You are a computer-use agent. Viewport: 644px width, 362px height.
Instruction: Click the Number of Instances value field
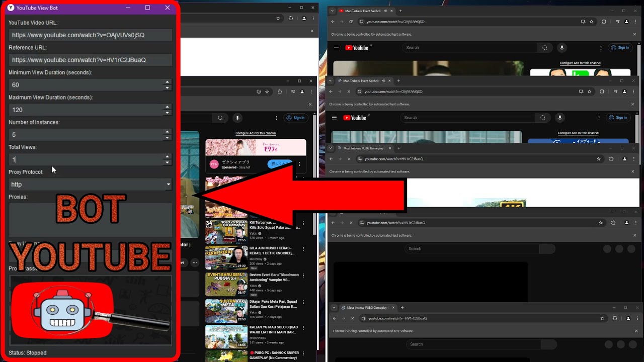[86, 135]
